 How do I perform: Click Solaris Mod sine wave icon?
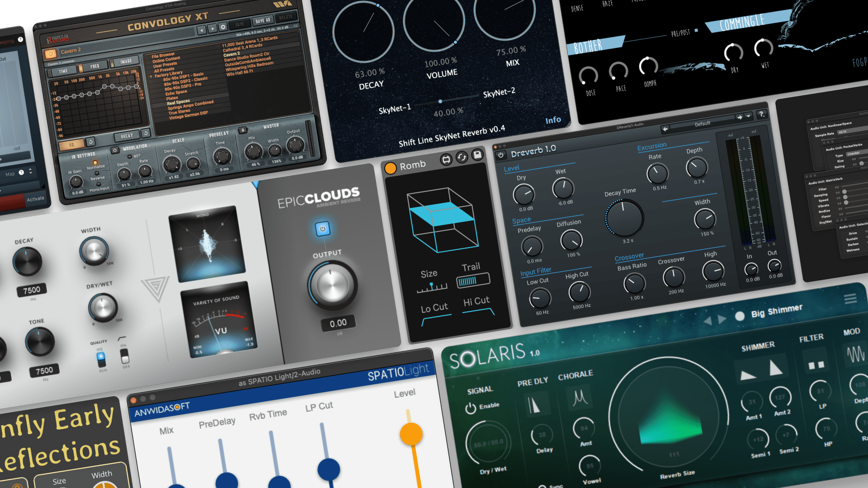(x=856, y=355)
